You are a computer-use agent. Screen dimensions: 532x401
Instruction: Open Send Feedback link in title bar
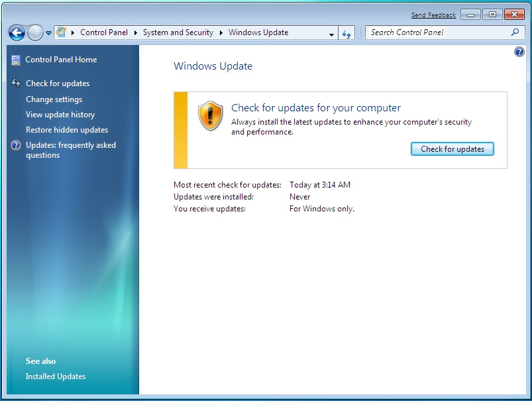[433, 15]
